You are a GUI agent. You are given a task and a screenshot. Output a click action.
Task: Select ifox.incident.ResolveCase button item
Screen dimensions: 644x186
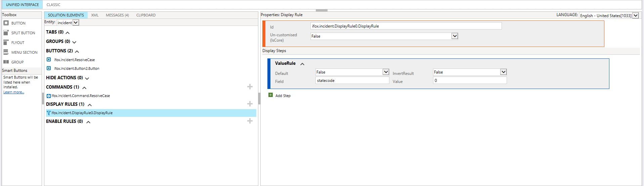[74, 60]
